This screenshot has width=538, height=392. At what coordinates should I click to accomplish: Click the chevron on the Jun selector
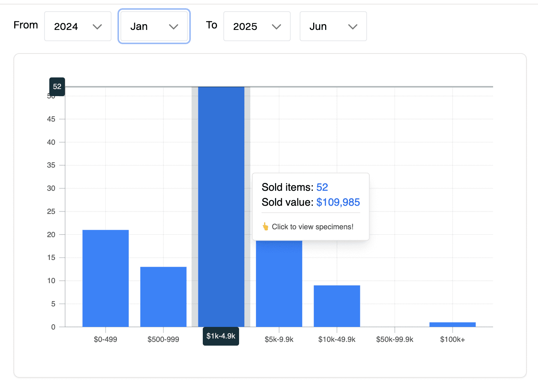[x=352, y=27]
